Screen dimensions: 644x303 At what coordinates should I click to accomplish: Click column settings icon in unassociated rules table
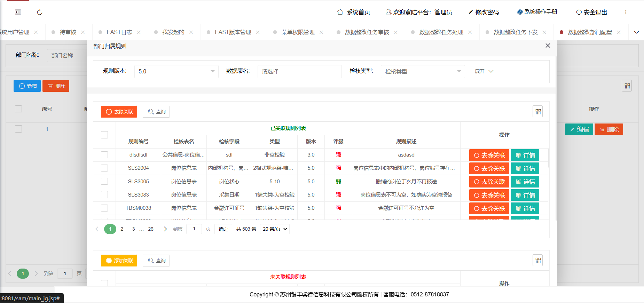point(538,260)
